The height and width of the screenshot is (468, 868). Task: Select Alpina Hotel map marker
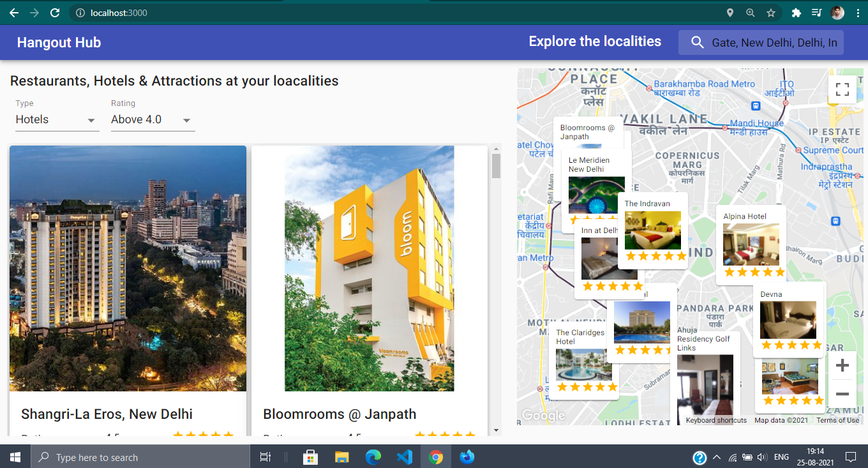[x=751, y=245]
